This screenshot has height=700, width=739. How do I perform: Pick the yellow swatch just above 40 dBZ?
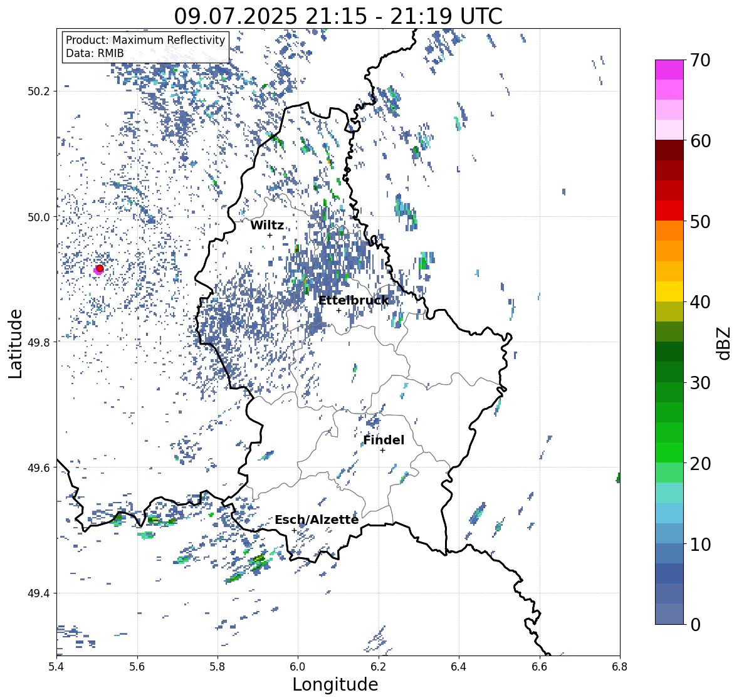[x=669, y=291]
